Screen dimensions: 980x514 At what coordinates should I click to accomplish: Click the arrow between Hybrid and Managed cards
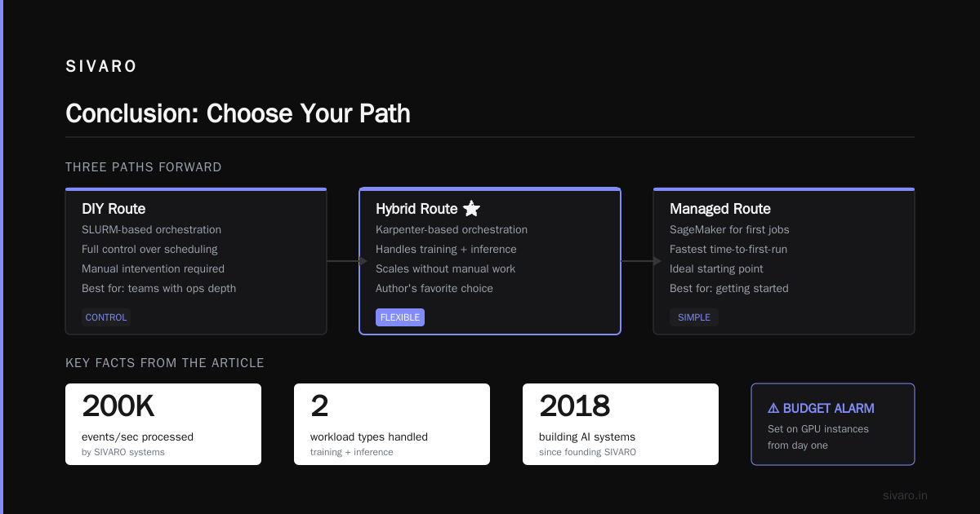pos(641,261)
